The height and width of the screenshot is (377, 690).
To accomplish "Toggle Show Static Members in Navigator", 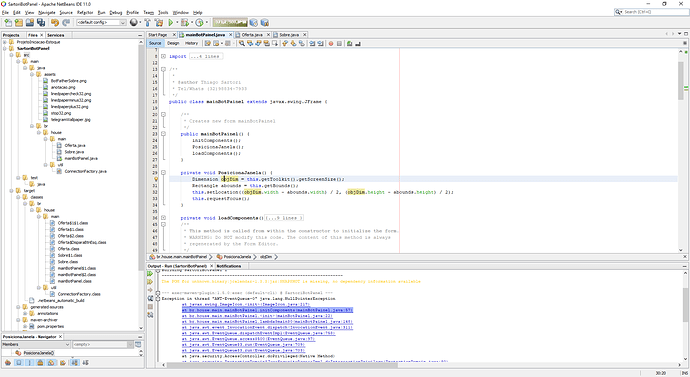I will 29,362.
